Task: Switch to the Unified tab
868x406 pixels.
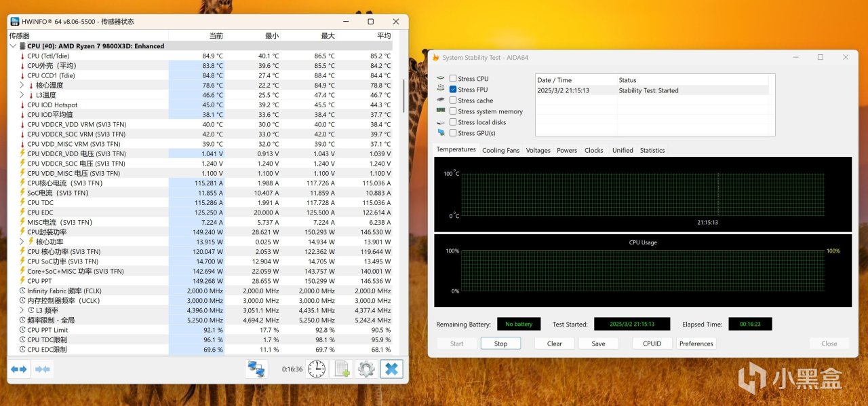Action: point(623,150)
